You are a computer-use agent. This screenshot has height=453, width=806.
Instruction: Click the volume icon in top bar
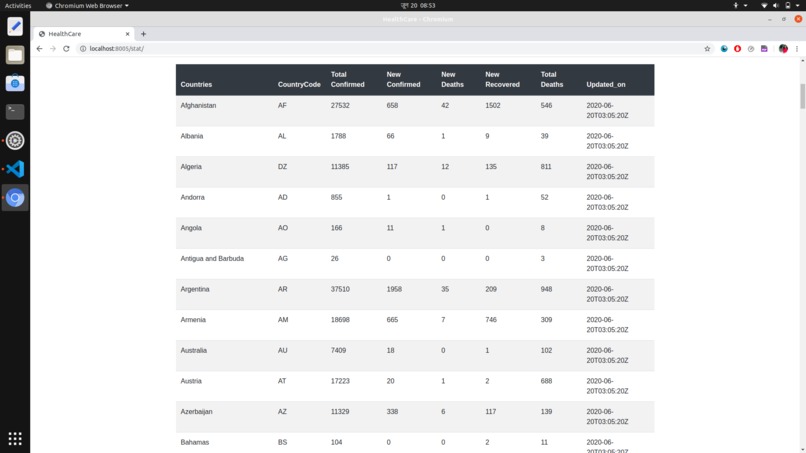click(776, 5)
